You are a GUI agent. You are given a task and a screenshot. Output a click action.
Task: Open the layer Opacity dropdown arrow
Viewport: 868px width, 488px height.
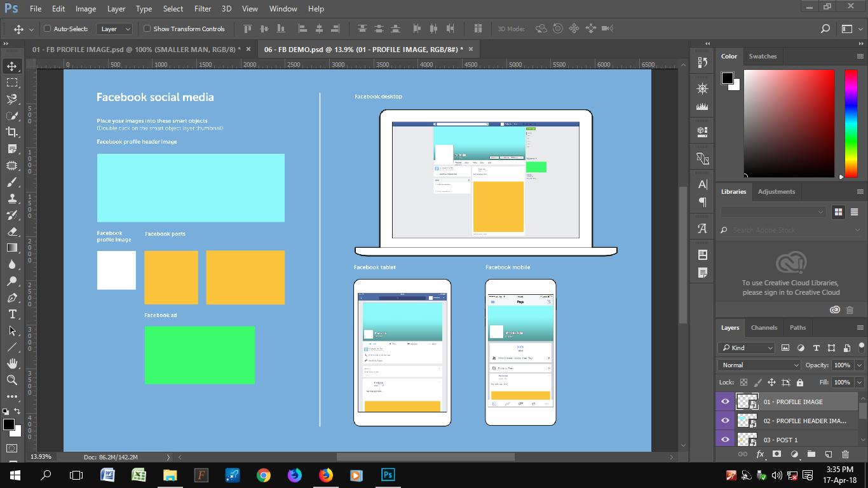[860, 365]
